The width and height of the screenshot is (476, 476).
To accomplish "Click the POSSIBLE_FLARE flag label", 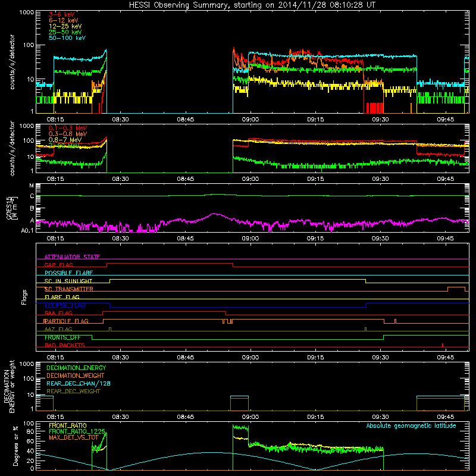I will pyautogui.click(x=68, y=273).
